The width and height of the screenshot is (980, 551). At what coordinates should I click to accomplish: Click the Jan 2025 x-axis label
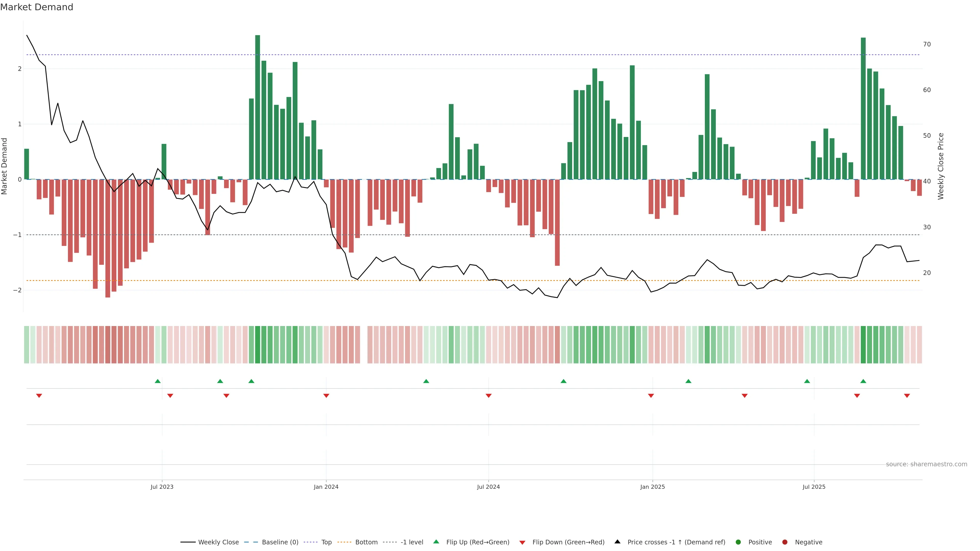(x=653, y=487)
